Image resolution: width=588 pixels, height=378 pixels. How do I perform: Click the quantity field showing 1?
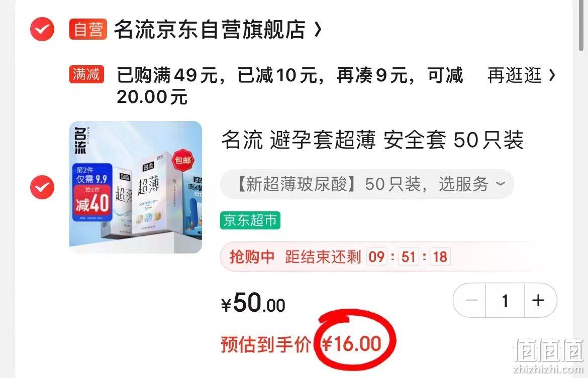point(505,300)
